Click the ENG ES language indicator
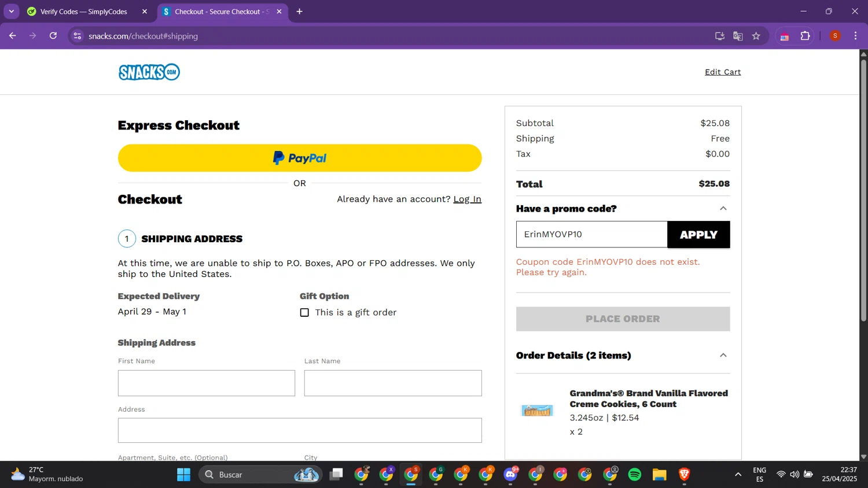Image resolution: width=868 pixels, height=488 pixels. 760,475
